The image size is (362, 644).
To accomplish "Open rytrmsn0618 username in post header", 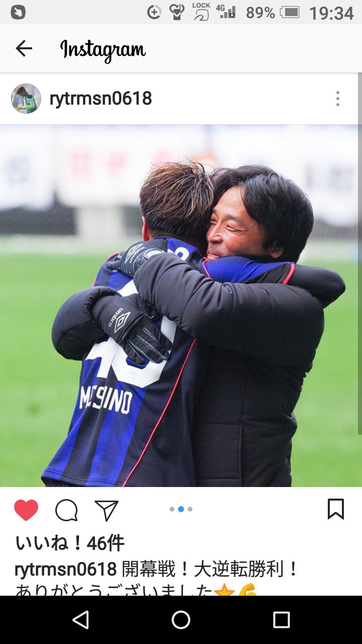I will (101, 99).
